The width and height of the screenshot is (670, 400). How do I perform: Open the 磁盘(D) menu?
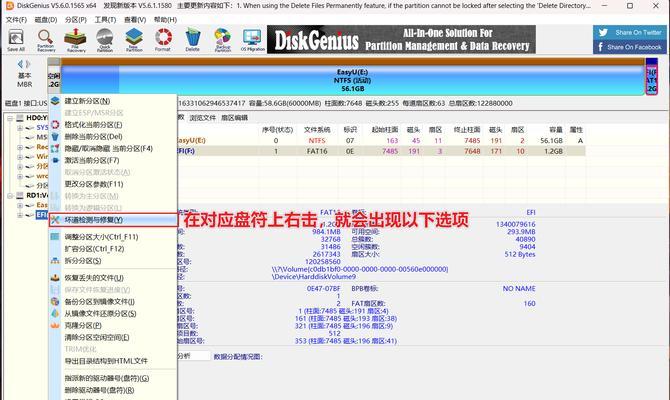click(46, 20)
